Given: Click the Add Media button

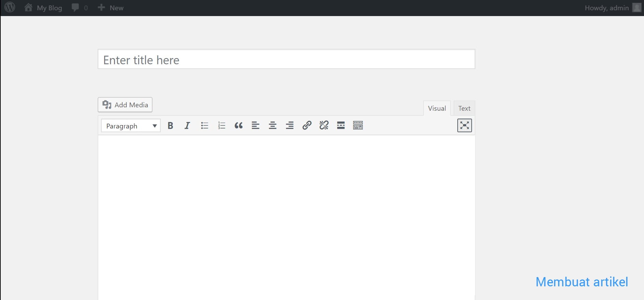Looking at the screenshot, I should (125, 105).
